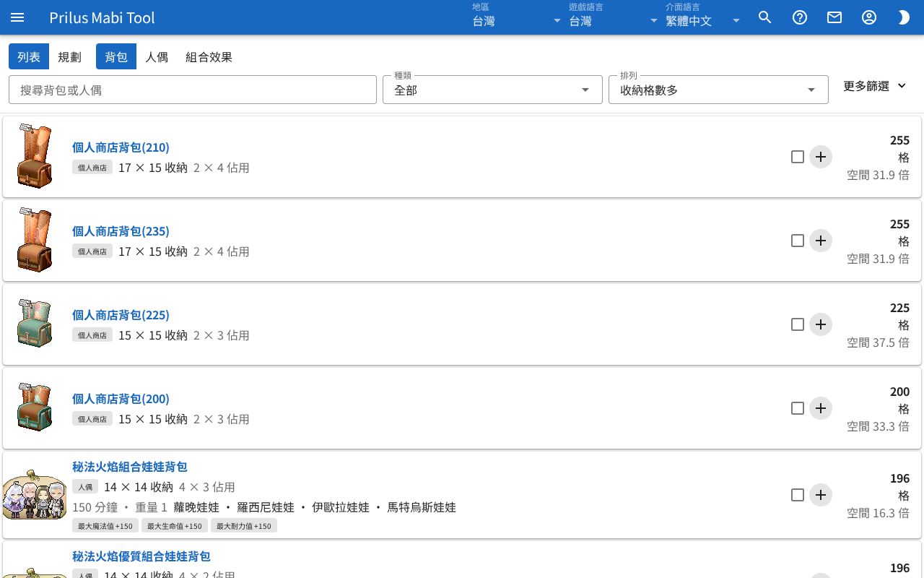Click the 個人商店背包(225) green bag thumbnail
This screenshot has width=924, height=578.
point(35,323)
